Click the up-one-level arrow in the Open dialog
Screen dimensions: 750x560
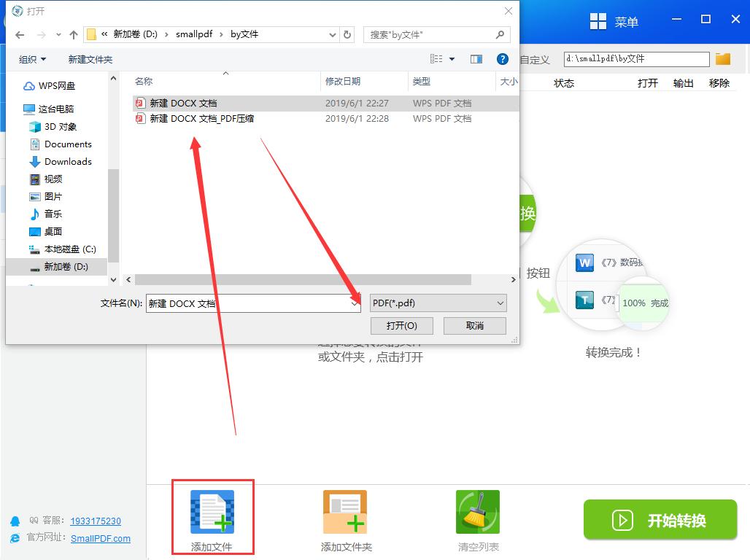tap(75, 34)
